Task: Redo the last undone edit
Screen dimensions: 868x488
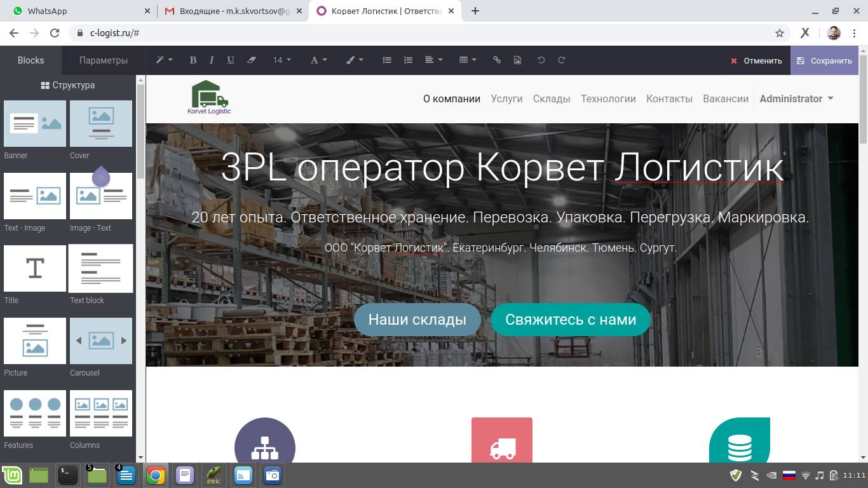Action: tap(562, 60)
